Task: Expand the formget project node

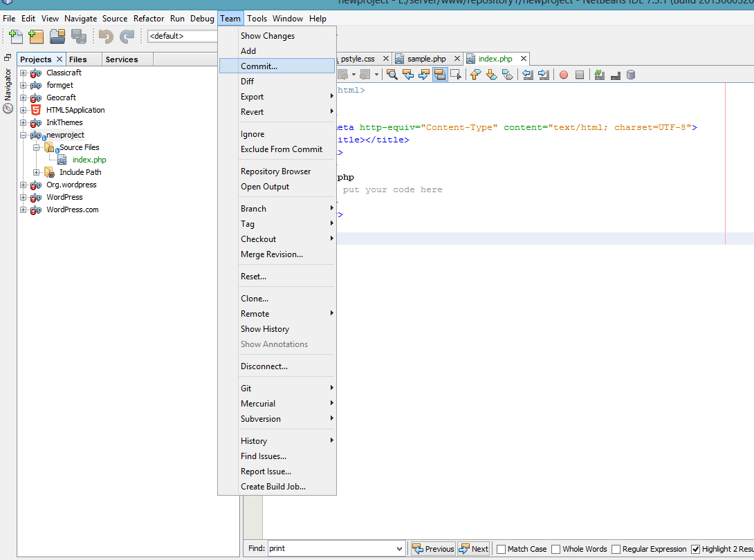Action: tap(23, 86)
